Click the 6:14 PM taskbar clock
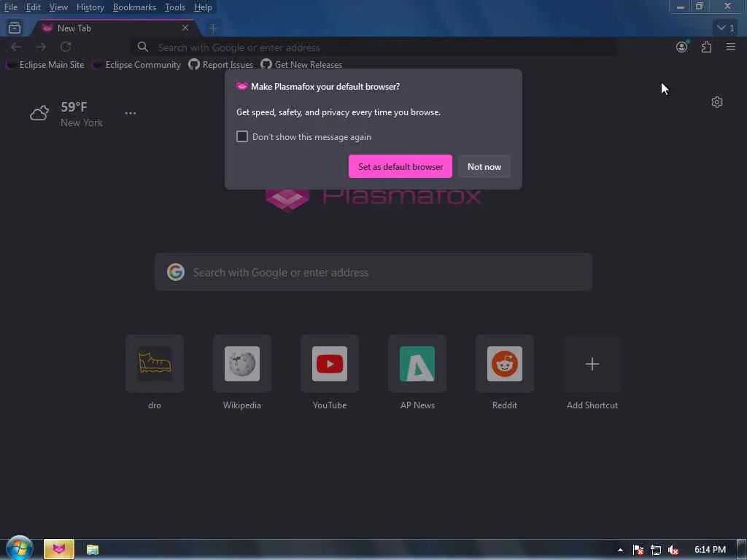Viewport: 747px width, 560px height. tap(710, 550)
